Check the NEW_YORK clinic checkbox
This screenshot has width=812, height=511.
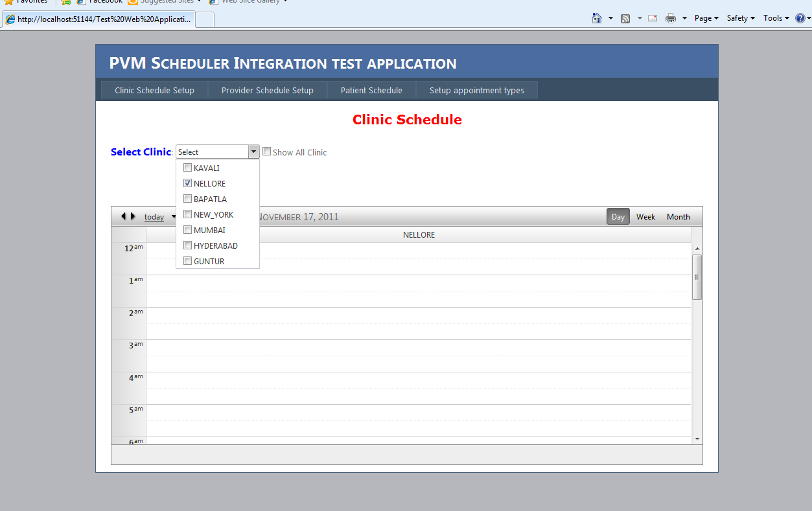(x=188, y=214)
